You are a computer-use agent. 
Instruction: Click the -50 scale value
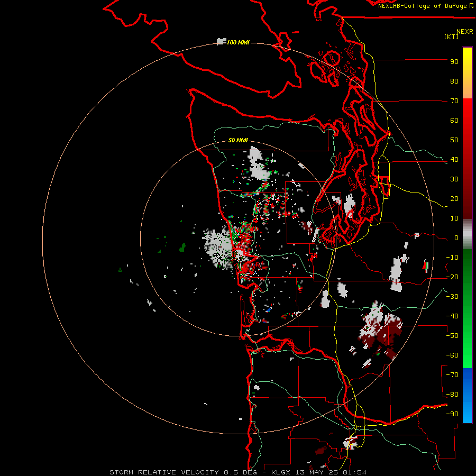tap(452, 336)
